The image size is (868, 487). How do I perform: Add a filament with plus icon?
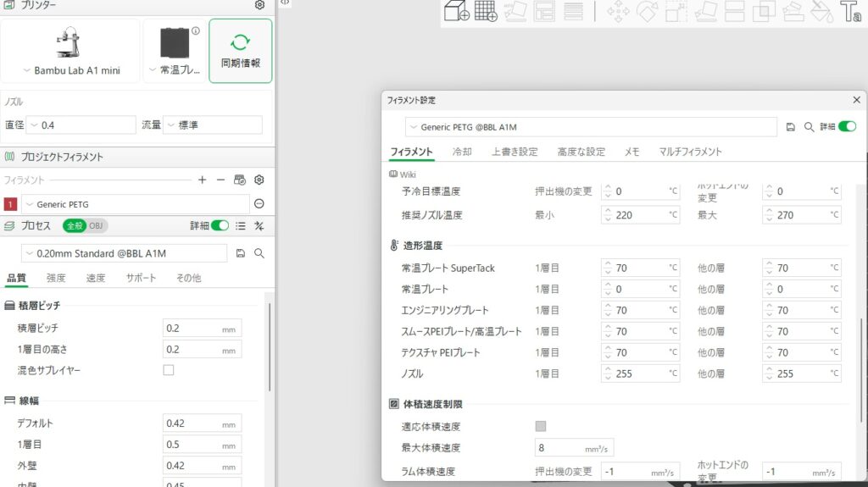(202, 180)
